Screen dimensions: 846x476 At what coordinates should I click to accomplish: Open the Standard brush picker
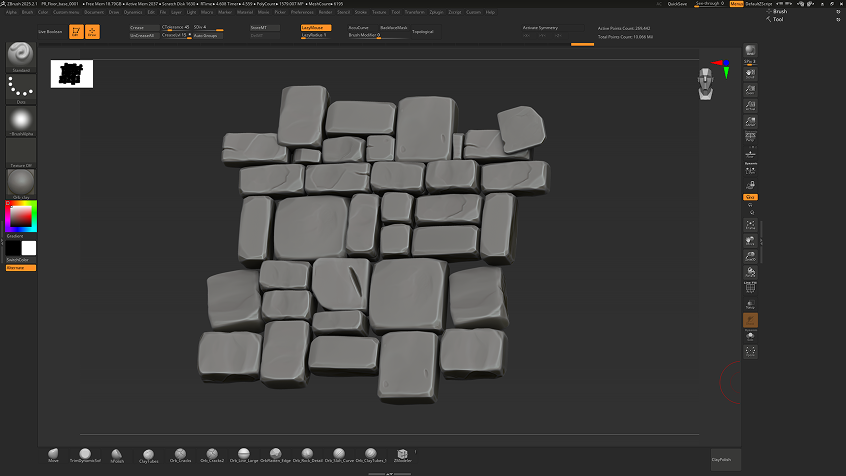point(20,55)
